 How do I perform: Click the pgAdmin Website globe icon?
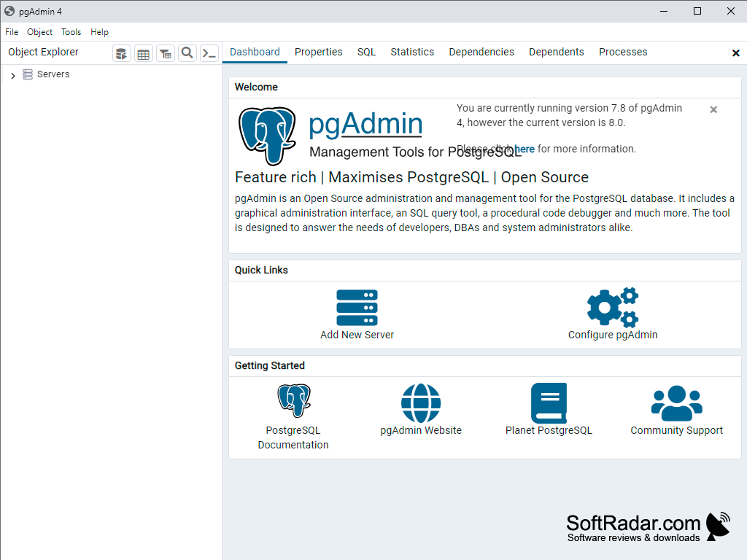point(421,402)
